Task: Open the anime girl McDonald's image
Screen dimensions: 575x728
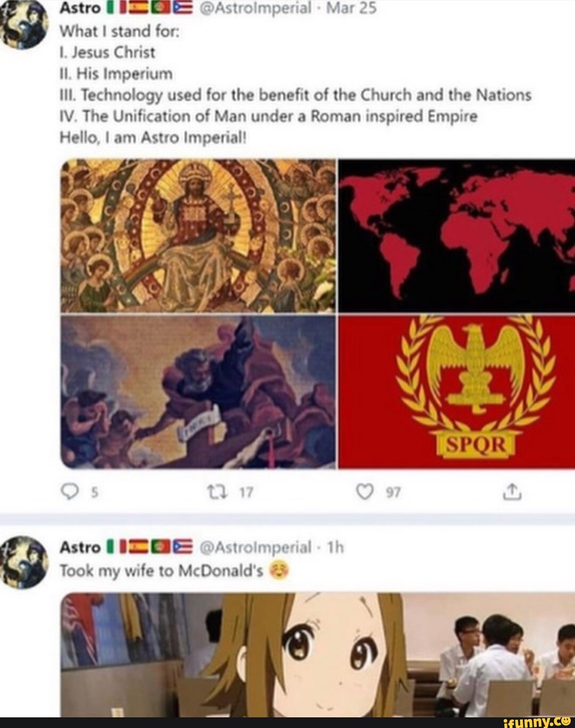Action: coord(318,655)
